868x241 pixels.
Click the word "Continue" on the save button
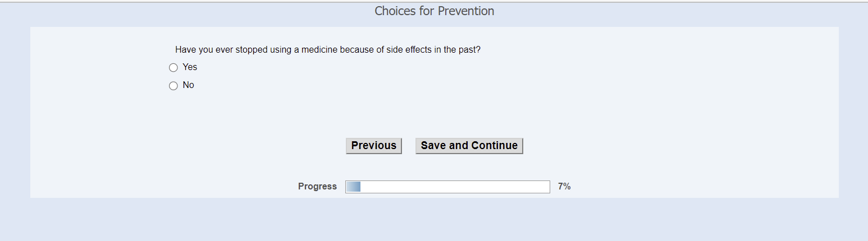point(494,146)
